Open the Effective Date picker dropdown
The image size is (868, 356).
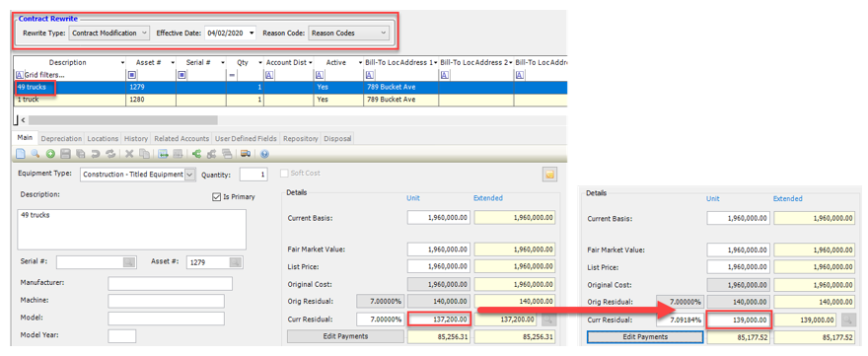(x=252, y=34)
